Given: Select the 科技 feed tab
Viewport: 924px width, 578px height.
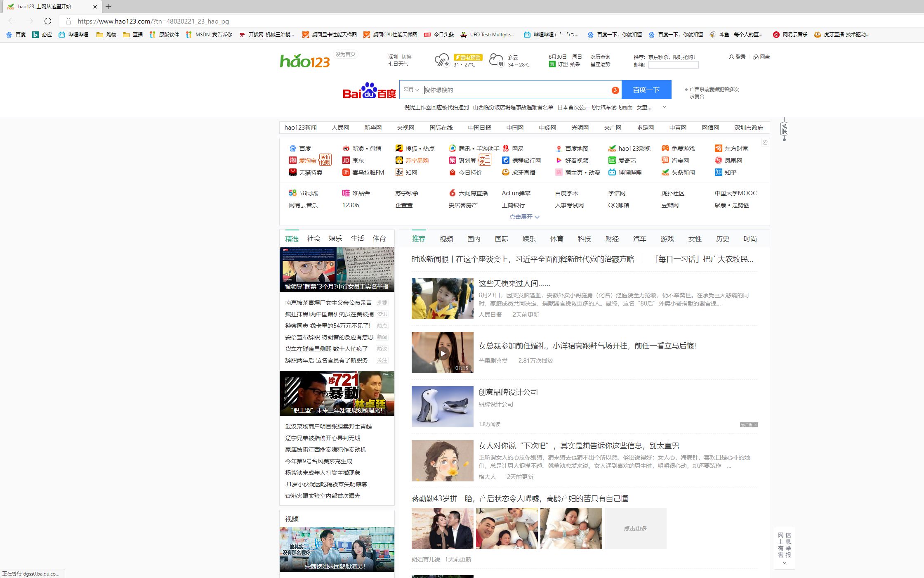Looking at the screenshot, I should 585,239.
